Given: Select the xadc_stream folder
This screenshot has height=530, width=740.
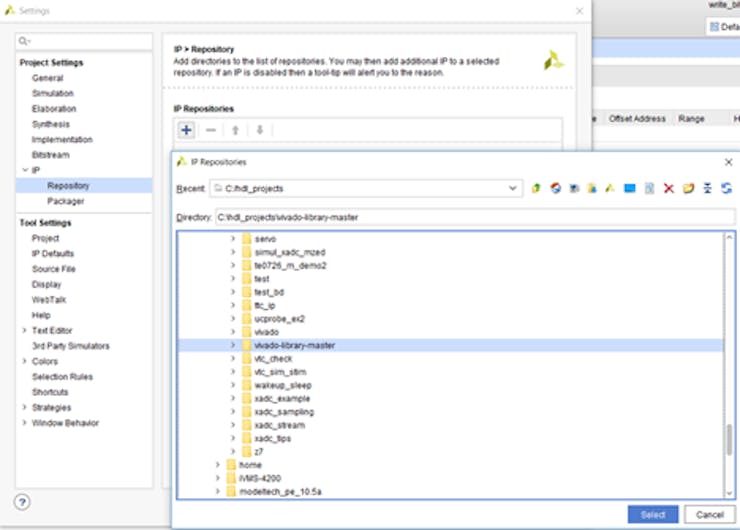Looking at the screenshot, I should 279,425.
